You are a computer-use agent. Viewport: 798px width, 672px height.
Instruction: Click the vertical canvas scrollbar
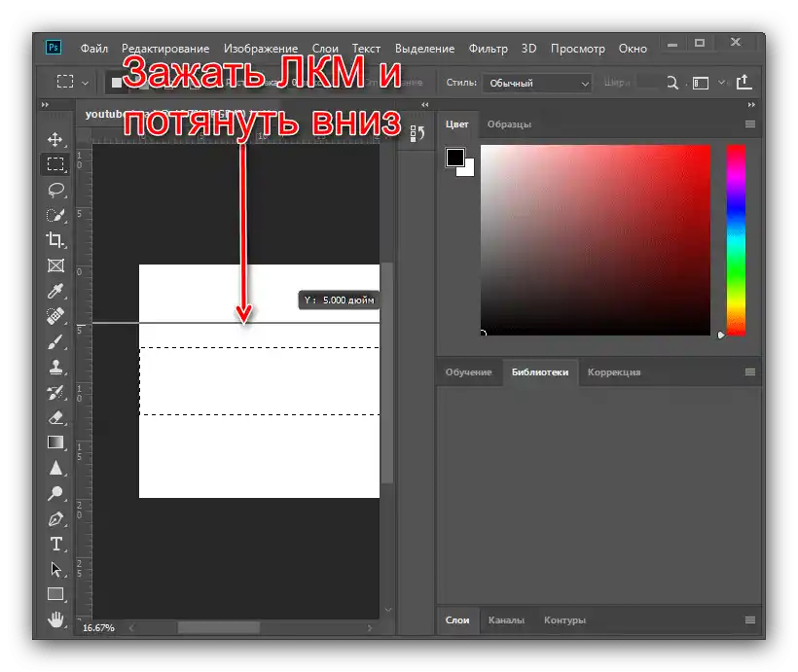(387, 372)
